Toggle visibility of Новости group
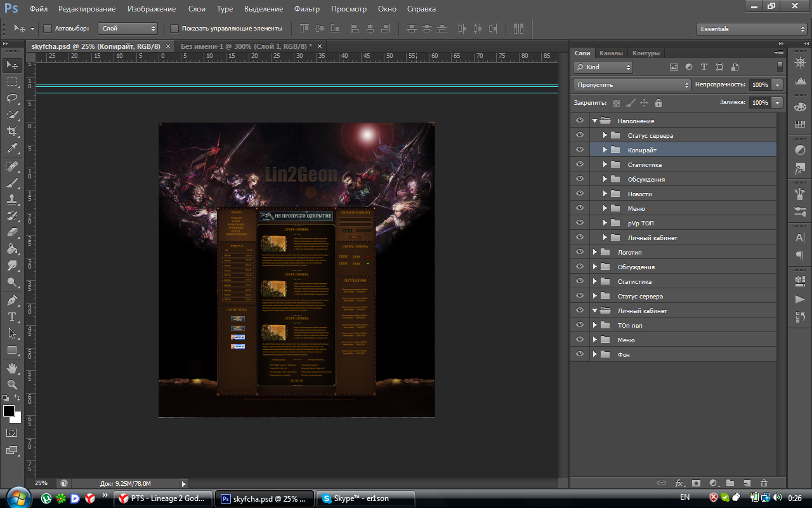This screenshot has width=812, height=508. coord(579,194)
